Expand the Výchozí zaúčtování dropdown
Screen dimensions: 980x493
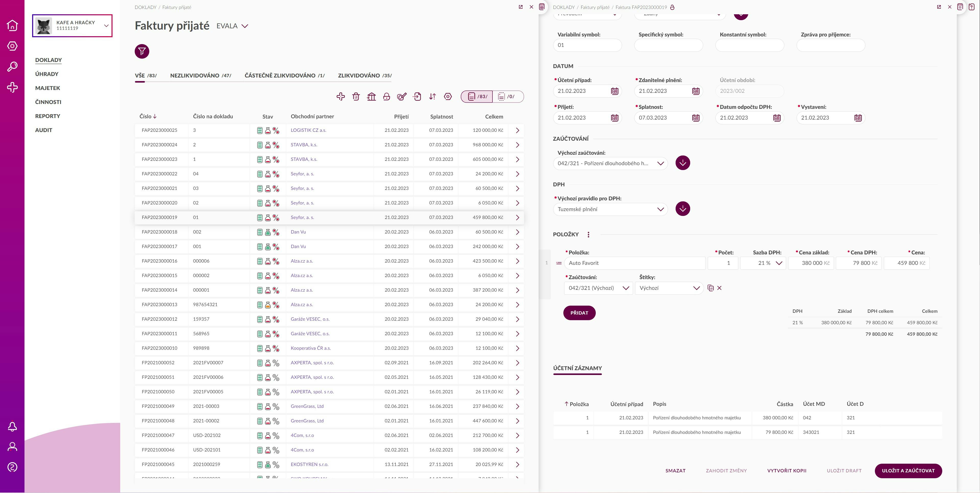pos(660,163)
